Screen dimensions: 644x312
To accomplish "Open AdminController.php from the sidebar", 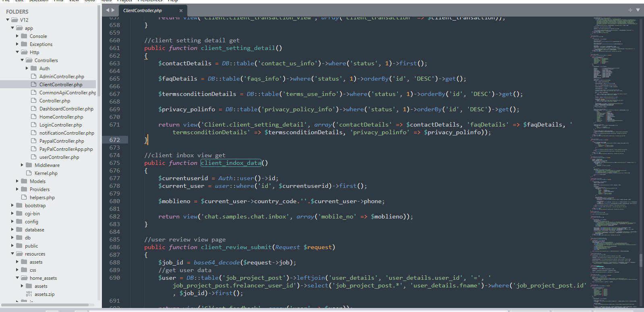I will click(62, 77).
